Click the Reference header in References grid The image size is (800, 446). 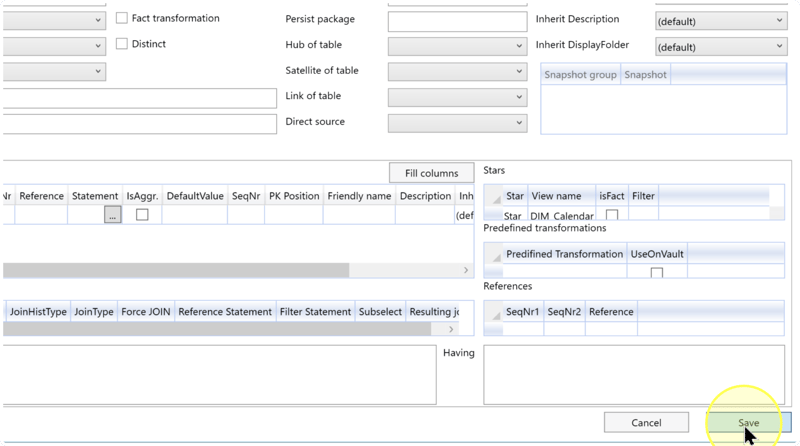tap(611, 312)
